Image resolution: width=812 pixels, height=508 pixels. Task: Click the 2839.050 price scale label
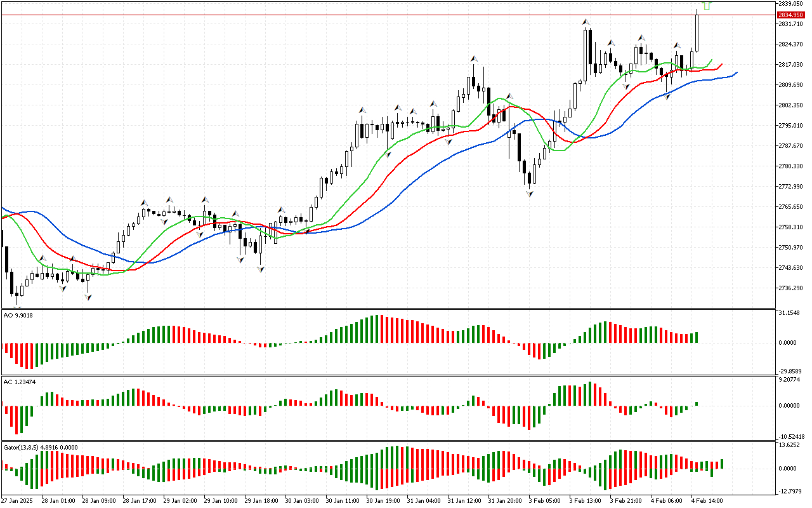pos(789,3)
